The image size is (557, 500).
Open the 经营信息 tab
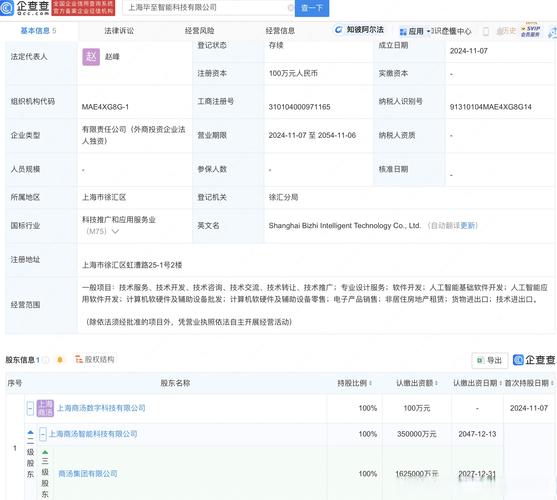[x=280, y=31]
